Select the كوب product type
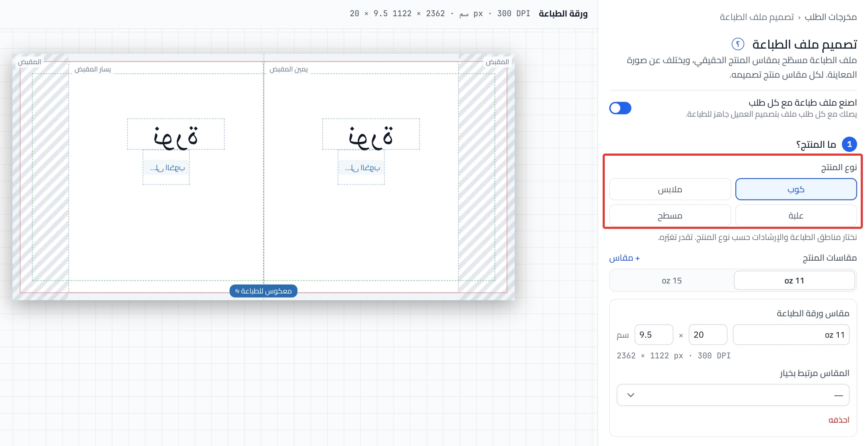868x446 pixels. click(x=796, y=189)
